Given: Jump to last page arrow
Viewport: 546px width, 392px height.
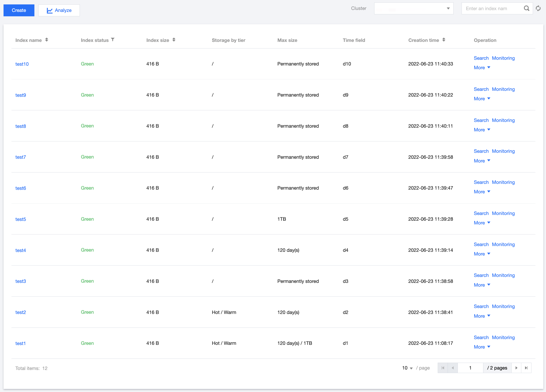Looking at the screenshot, I should pyautogui.click(x=526, y=368).
